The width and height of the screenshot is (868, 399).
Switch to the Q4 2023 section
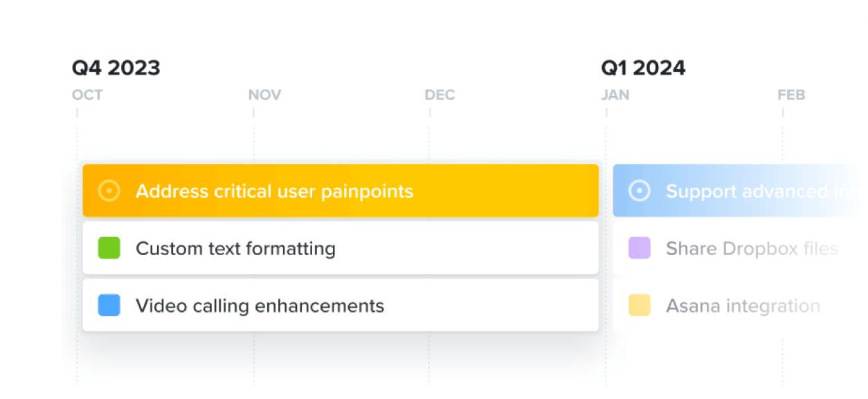116,68
